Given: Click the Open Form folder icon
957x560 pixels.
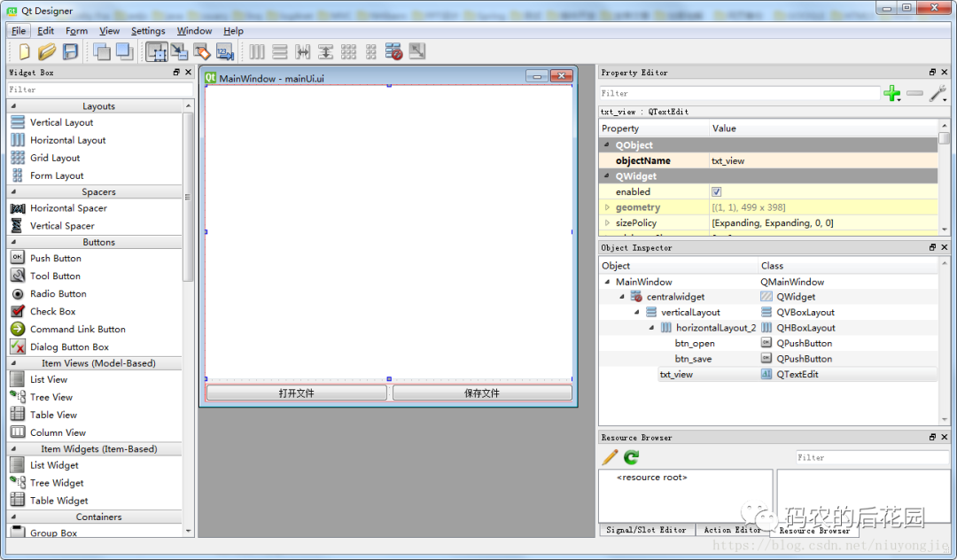Looking at the screenshot, I should click(46, 52).
